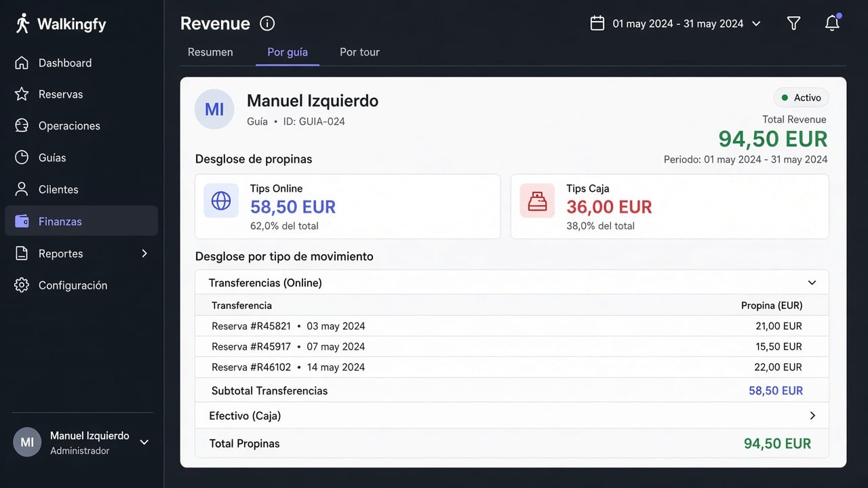Viewport: 868px width, 488px height.
Task: Click the subtotal 58,50 EUR value
Action: pyautogui.click(x=776, y=390)
